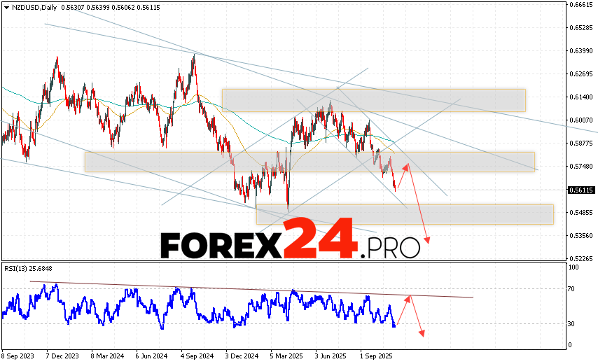The image size is (598, 364).
Task: Select the orange-bordered lower support zone
Action: (x=404, y=214)
